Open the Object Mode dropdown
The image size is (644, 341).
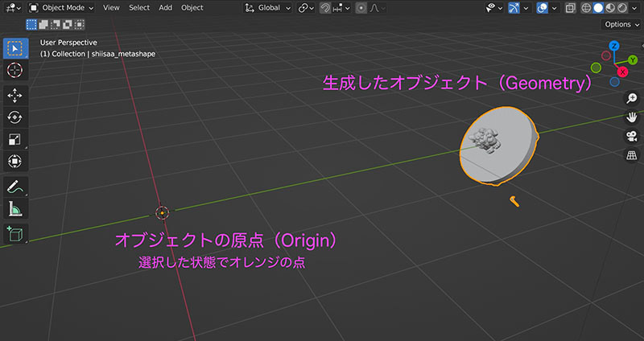tap(62, 8)
